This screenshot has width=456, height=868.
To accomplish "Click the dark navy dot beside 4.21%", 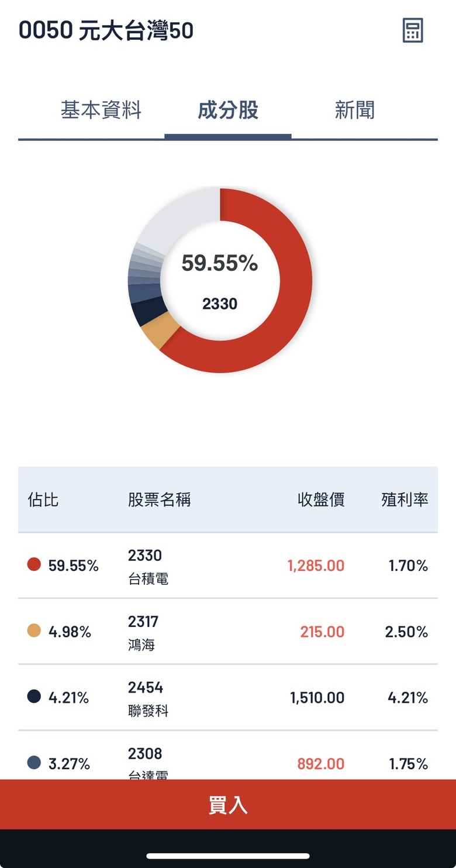I will point(34,697).
